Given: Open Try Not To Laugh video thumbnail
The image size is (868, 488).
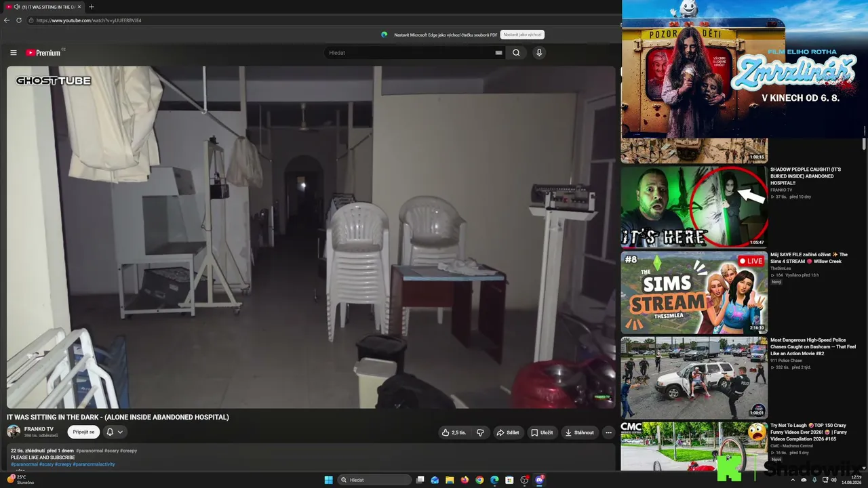Looking at the screenshot, I should 694,446.
